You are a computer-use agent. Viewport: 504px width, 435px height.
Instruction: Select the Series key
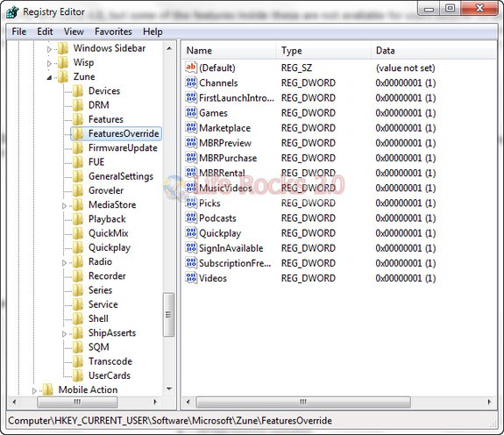(100, 290)
